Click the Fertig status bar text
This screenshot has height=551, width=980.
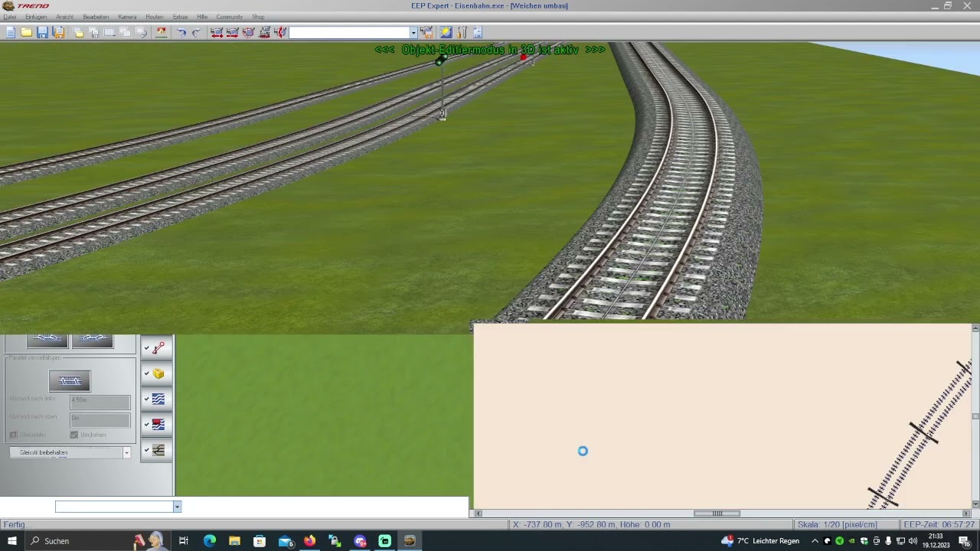(x=14, y=524)
